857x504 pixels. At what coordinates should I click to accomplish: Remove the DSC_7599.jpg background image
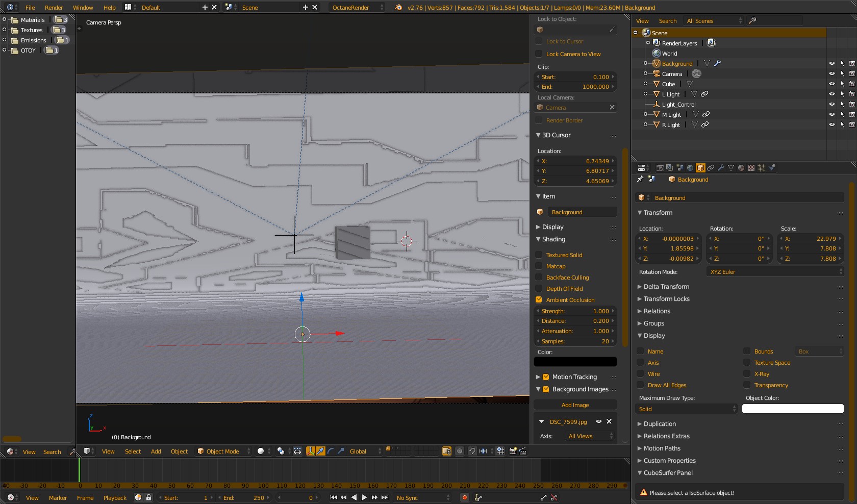pyautogui.click(x=609, y=421)
